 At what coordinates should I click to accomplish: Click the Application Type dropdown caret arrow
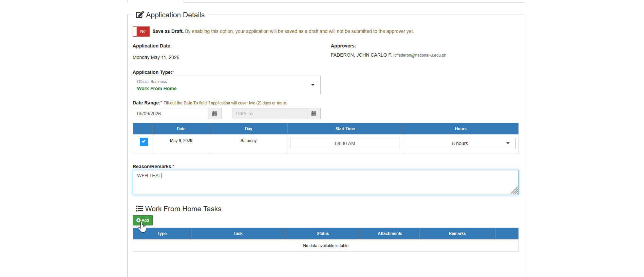pos(313,85)
